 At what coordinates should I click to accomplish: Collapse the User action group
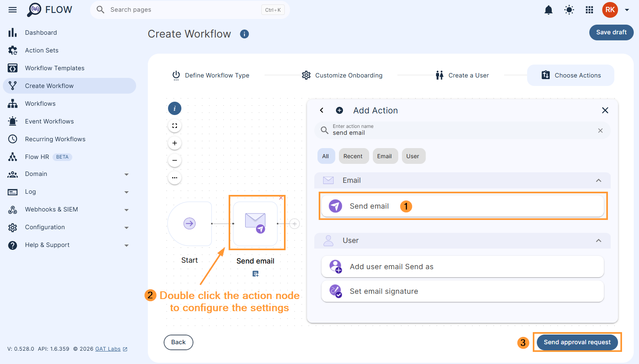click(599, 241)
